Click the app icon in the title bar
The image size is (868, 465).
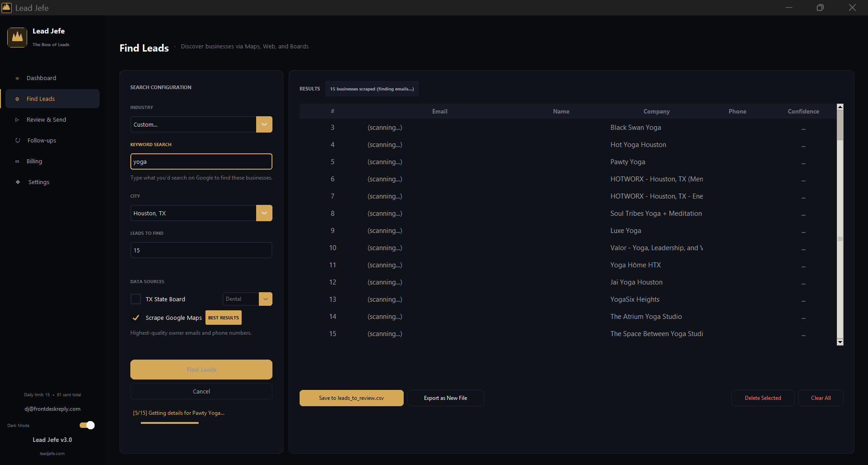coord(6,7)
